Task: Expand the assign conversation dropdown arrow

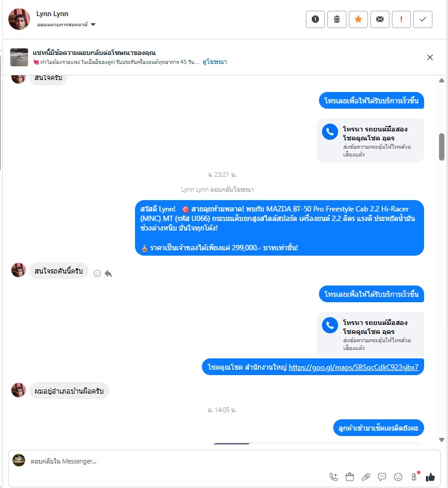Action: tap(93, 24)
